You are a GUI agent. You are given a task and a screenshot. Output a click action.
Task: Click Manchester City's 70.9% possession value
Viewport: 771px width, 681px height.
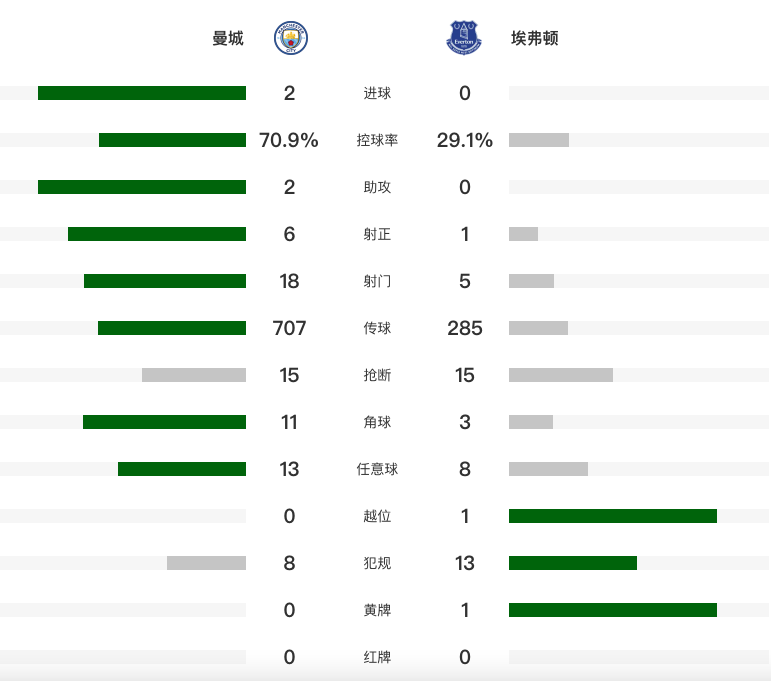[289, 141]
